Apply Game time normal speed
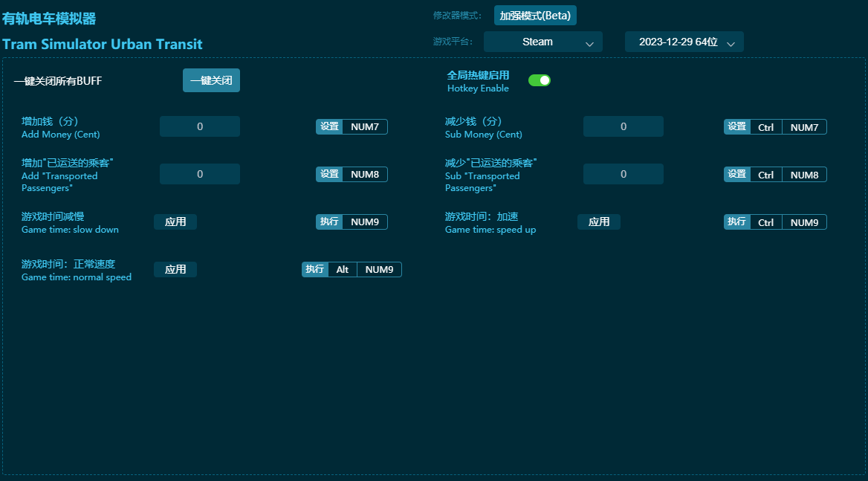Viewport: 868px width, 481px height. coord(175,269)
